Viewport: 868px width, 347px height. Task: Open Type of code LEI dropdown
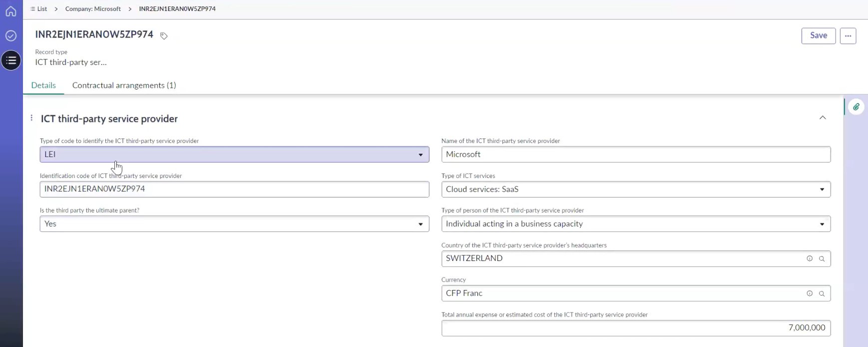(234, 154)
